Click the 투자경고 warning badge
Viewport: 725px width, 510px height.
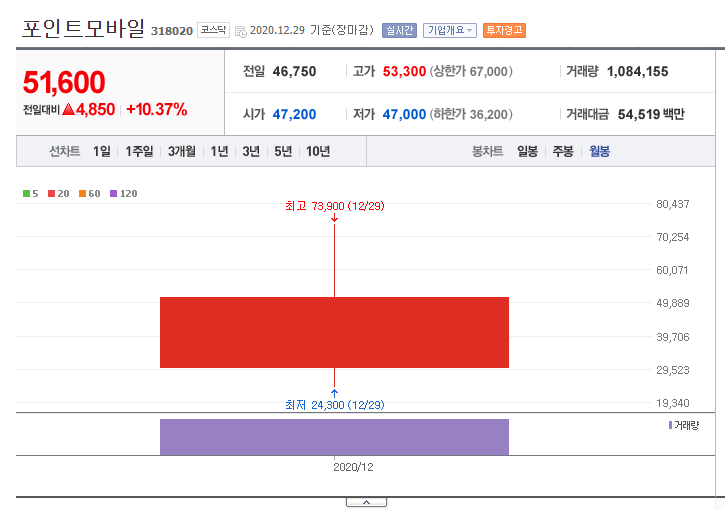point(504,31)
